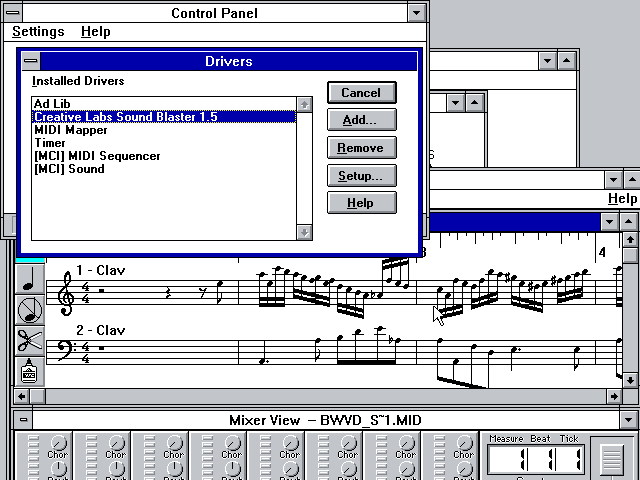Select the [MCI] Sound driver
Screen dimensions: 640x480
click(x=164, y=169)
